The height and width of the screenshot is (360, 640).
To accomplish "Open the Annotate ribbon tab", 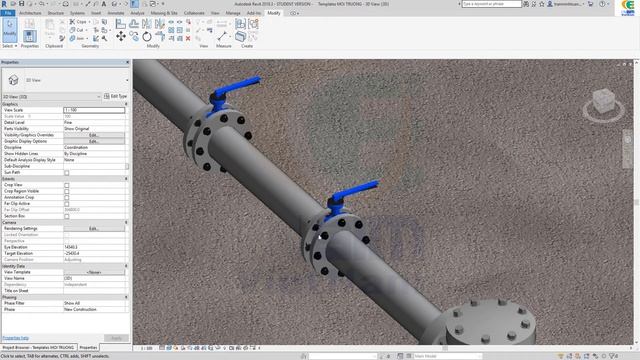I will click(116, 13).
